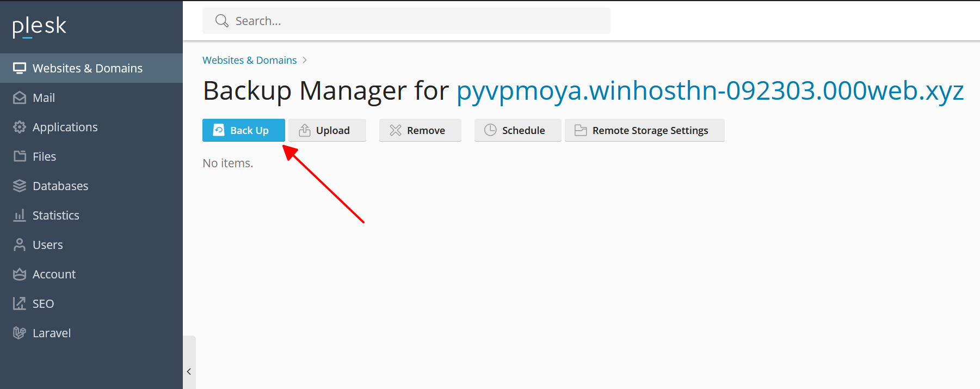Open the Mail section
The width and height of the screenshot is (980, 389).
(91, 98)
